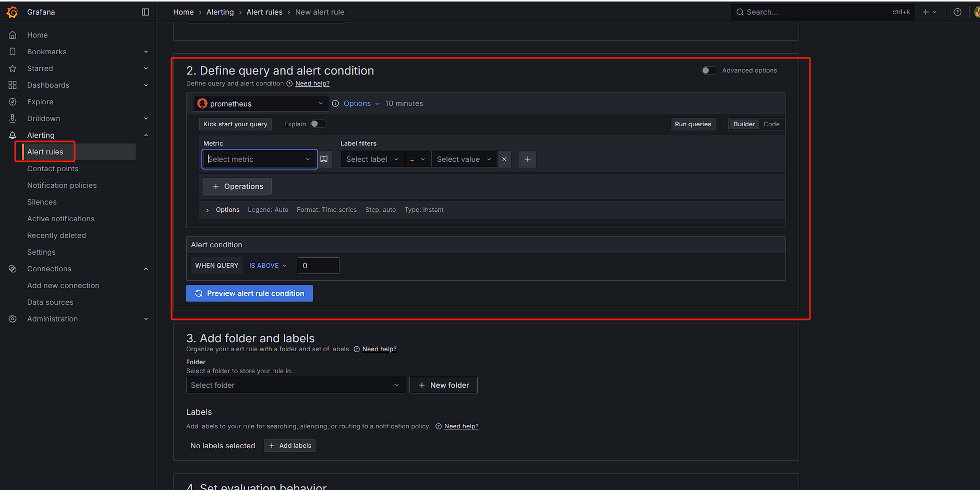980x490 pixels.
Task: Open the help question mark icon
Action: click(958, 12)
